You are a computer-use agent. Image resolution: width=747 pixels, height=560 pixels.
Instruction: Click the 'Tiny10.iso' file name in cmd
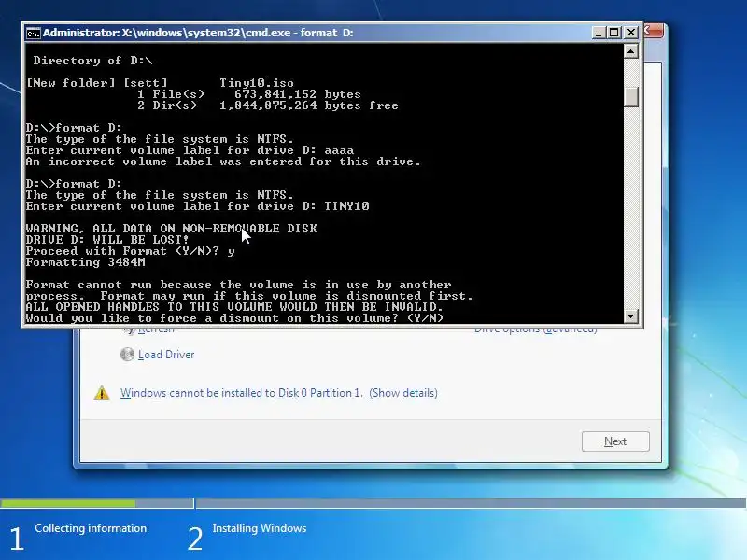pos(257,83)
